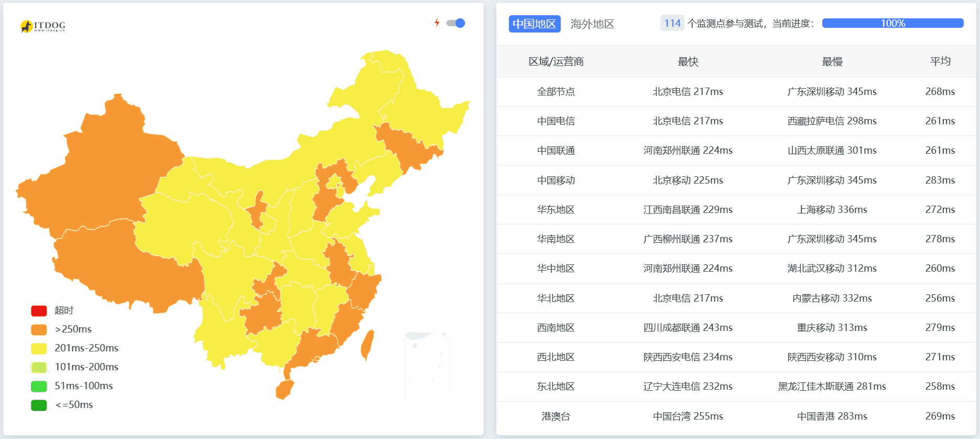Click the yellow 201ms-250ms legend swatch

(x=39, y=348)
